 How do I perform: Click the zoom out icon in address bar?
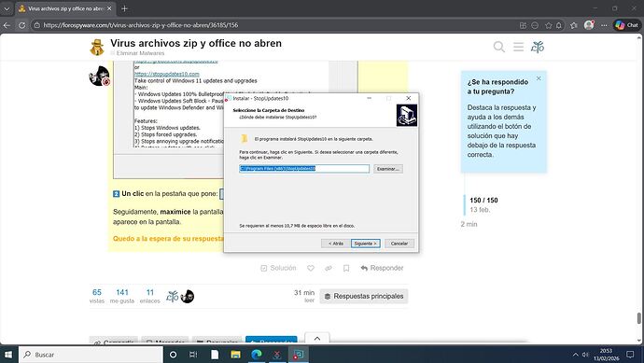pyautogui.click(x=535, y=25)
